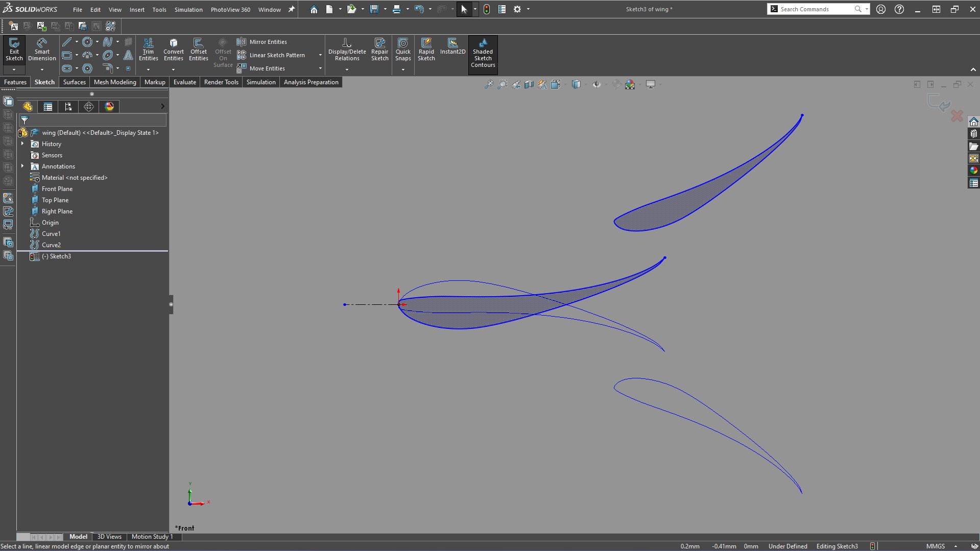The height and width of the screenshot is (551, 980).
Task: Open the FeatureManager Design Tree tab
Action: 28,106
